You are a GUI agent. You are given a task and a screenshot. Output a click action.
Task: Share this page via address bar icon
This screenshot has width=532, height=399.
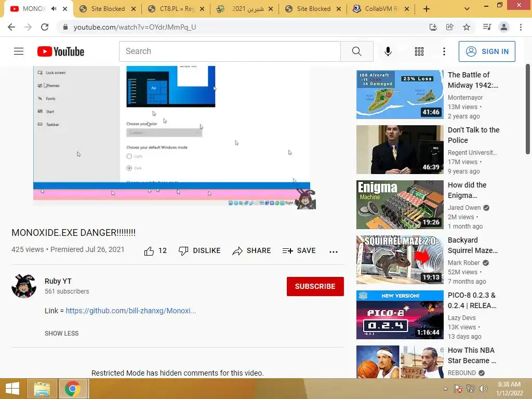coord(450,27)
